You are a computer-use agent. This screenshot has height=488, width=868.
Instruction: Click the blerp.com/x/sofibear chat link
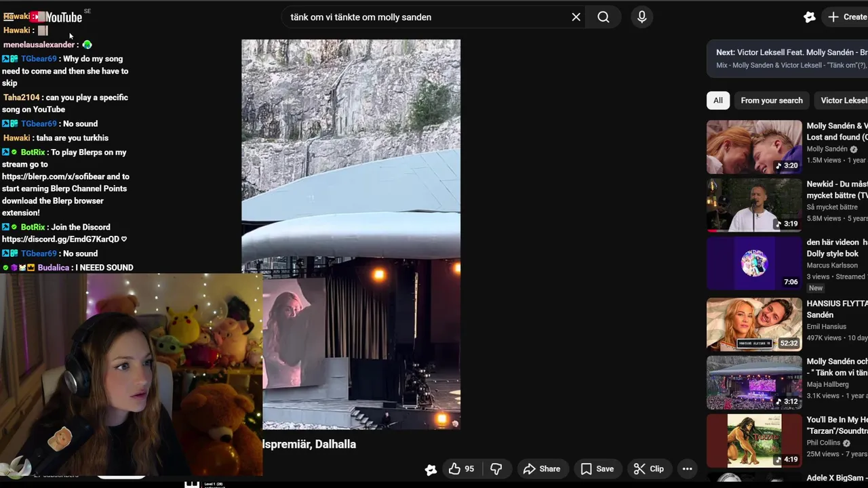(54, 176)
